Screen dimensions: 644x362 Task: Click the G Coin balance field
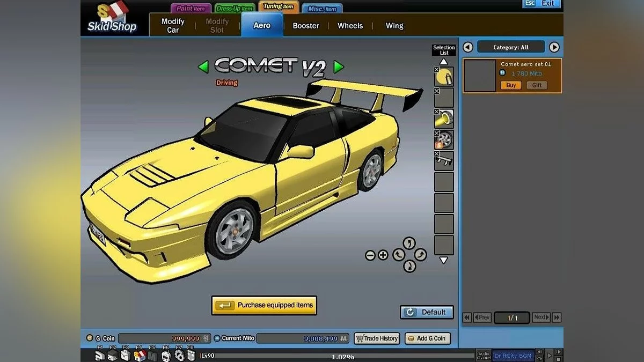point(164,338)
